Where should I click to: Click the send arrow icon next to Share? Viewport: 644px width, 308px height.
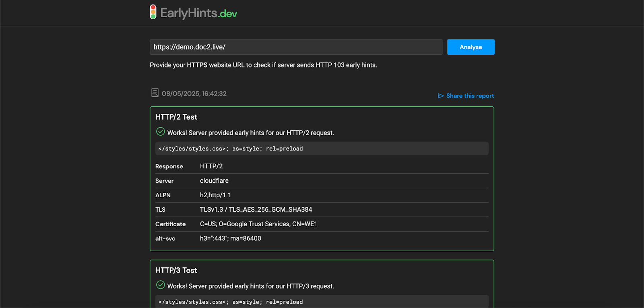(441, 96)
